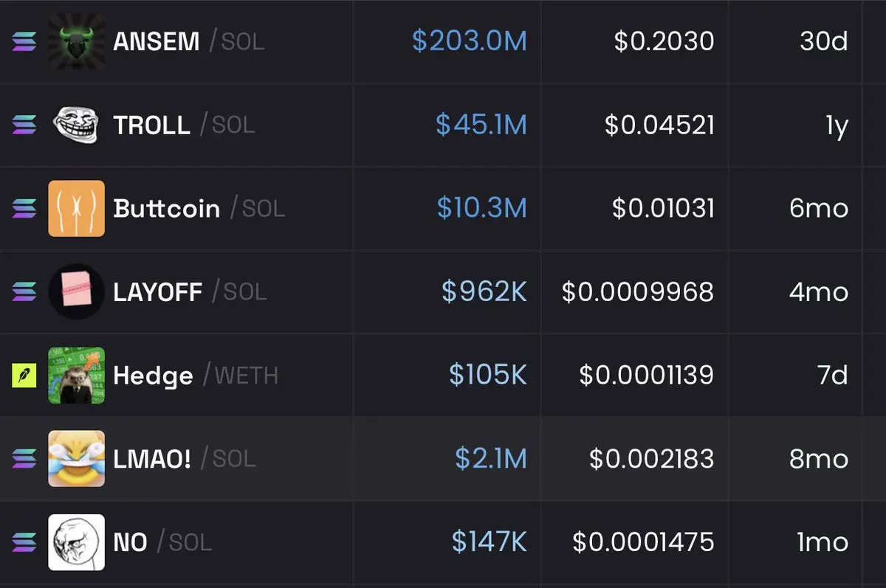Select the TROLL face token icon

[x=76, y=125]
